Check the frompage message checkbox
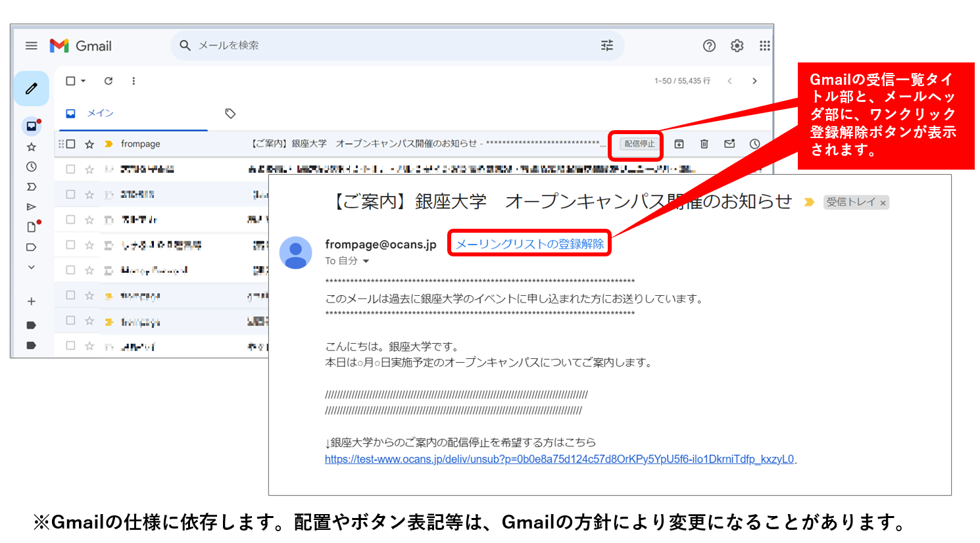 (x=71, y=144)
